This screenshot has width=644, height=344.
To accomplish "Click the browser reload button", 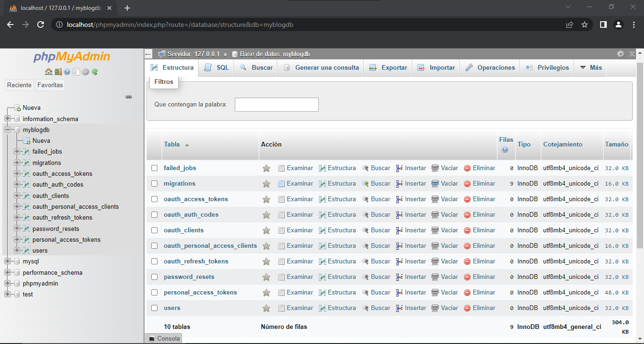I will tap(41, 25).
